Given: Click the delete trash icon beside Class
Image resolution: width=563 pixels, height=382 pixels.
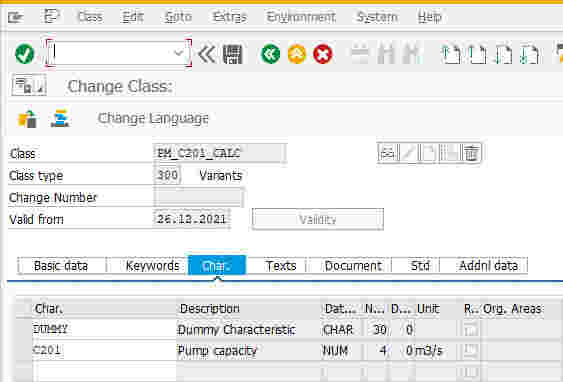Looking at the screenshot, I should pos(471,153).
